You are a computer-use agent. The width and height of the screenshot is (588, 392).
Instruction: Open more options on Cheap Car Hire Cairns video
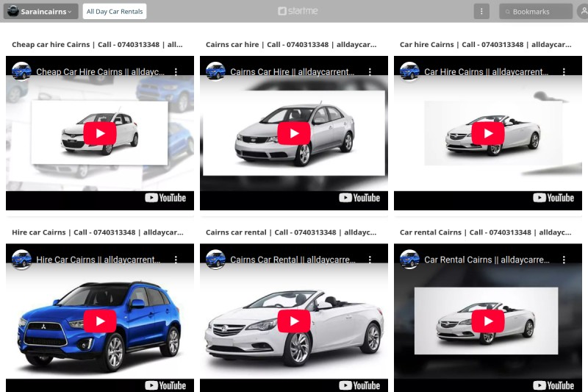point(176,71)
